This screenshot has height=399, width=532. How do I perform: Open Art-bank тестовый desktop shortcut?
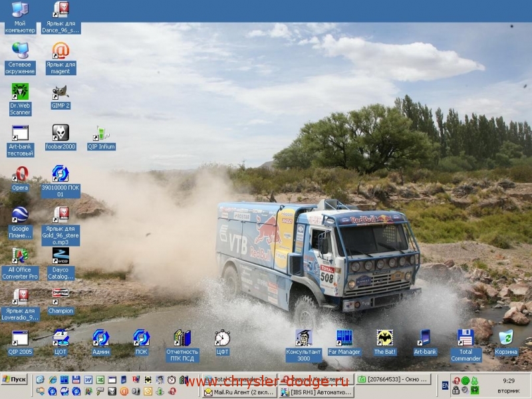click(x=20, y=140)
